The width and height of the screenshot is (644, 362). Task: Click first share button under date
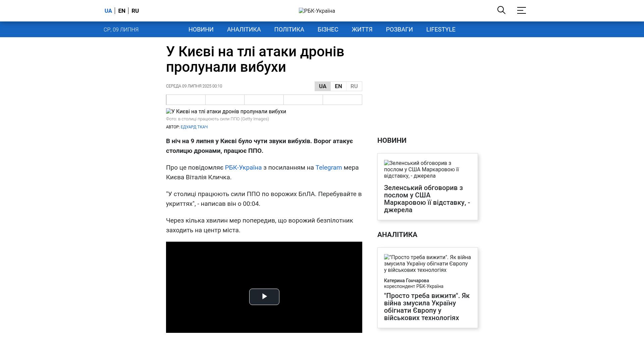[186, 100]
